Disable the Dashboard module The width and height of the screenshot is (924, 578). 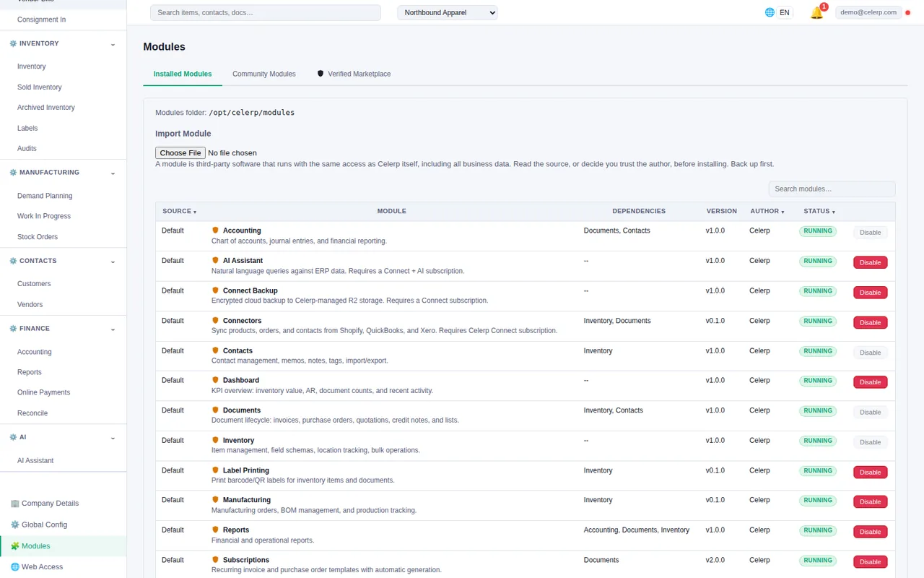(x=870, y=382)
